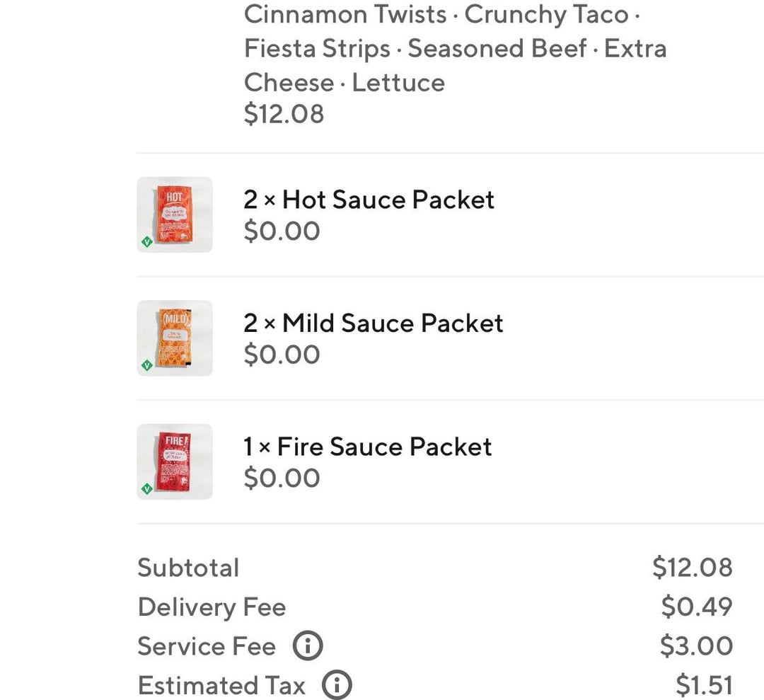The image size is (764, 700).
Task: Click the vegetarian badge on Mild Sauce image
Action: pos(147,365)
